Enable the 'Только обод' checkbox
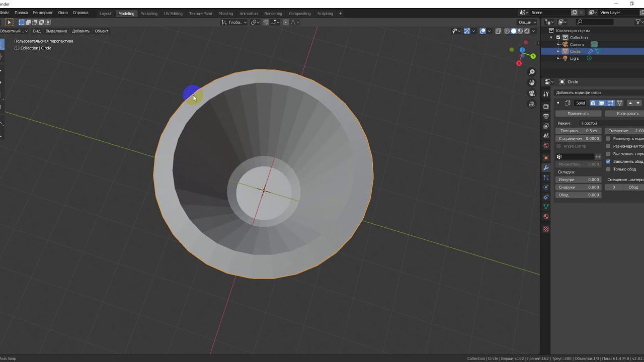The image size is (644, 362). pos(608,169)
